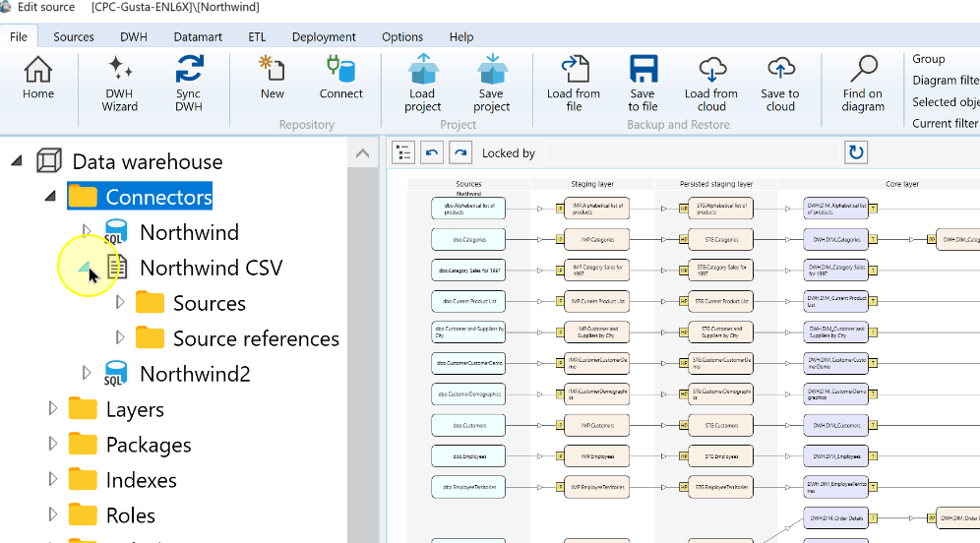Image resolution: width=980 pixels, height=543 pixels.
Task: Click the undo arrow in diagram toolbar
Action: point(432,152)
